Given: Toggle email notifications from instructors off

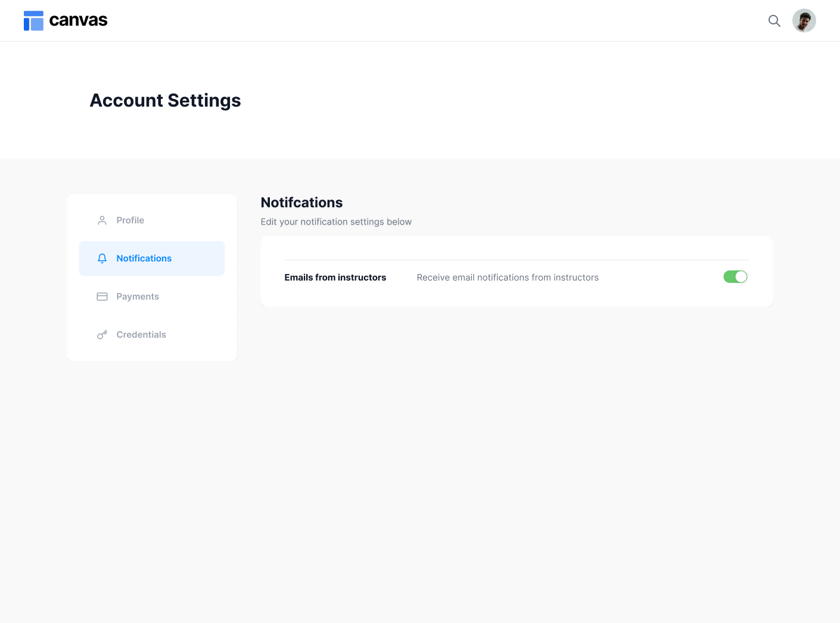Looking at the screenshot, I should (735, 276).
